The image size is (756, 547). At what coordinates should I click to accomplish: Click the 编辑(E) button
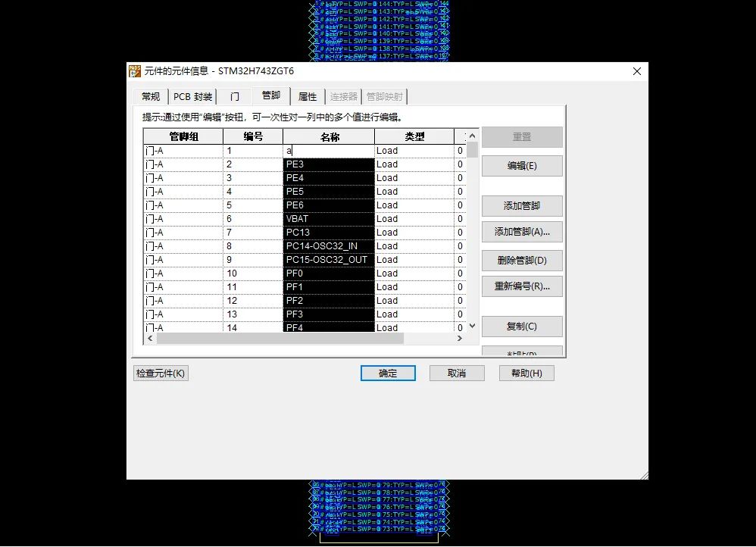(522, 166)
